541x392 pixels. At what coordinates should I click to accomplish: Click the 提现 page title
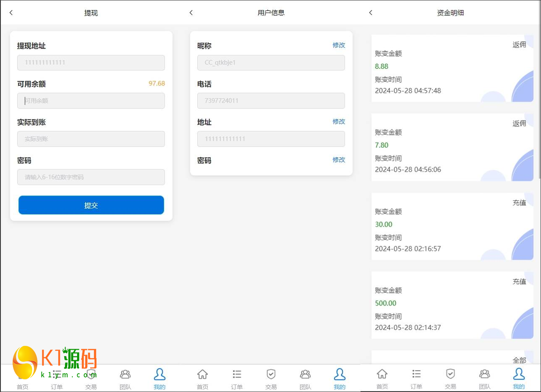click(x=91, y=13)
